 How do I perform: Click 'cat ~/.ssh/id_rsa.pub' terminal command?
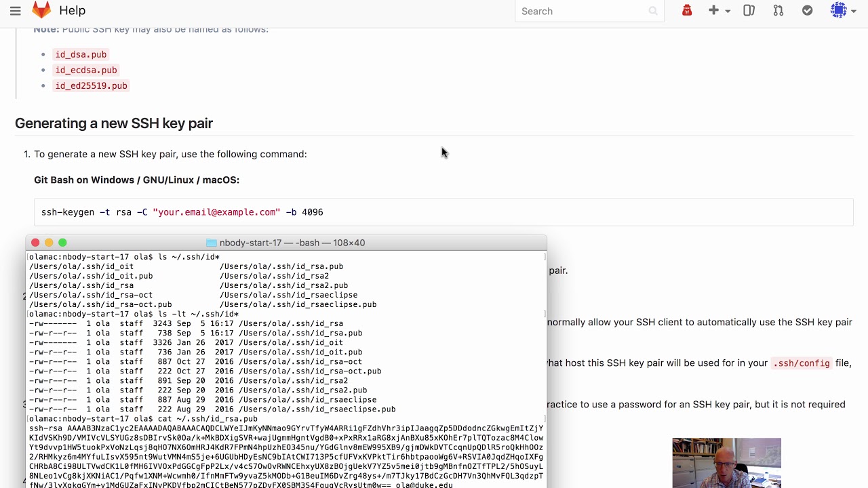208,419
